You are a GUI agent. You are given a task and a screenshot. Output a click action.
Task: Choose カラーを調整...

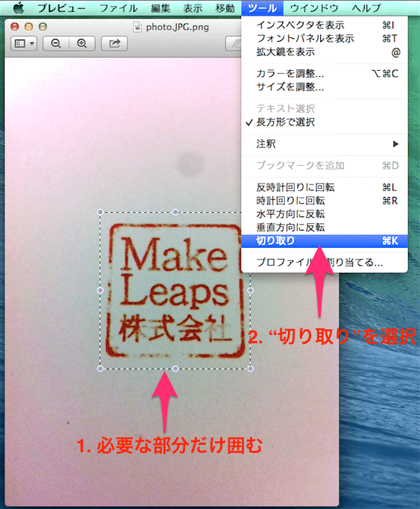click(325, 73)
